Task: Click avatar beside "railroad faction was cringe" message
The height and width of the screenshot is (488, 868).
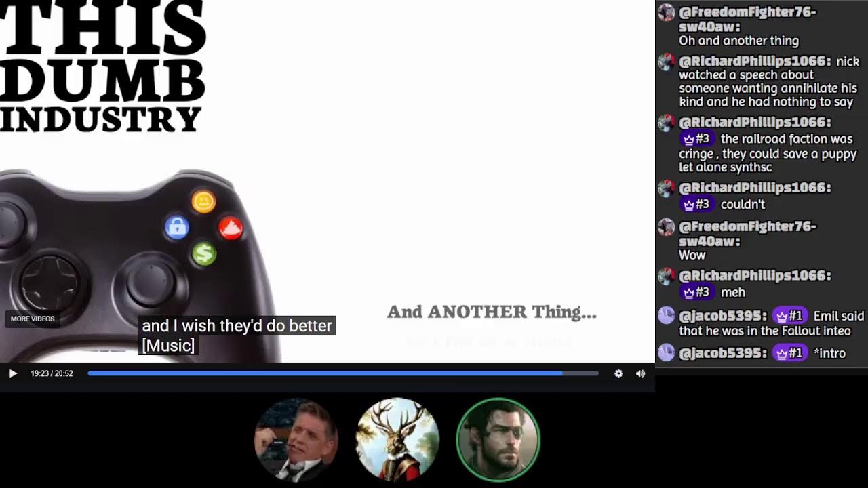Action: 667,123
